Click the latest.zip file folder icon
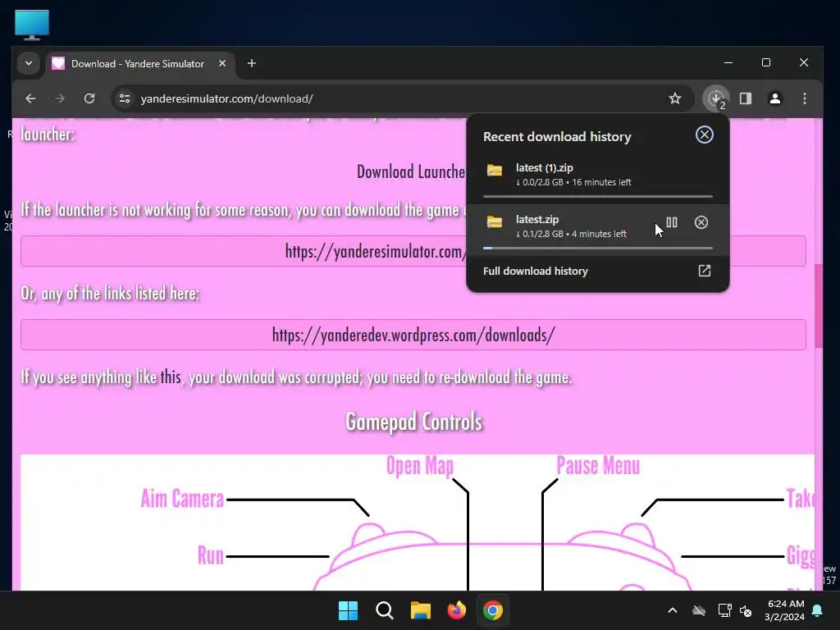This screenshot has width=840, height=630. click(x=495, y=221)
